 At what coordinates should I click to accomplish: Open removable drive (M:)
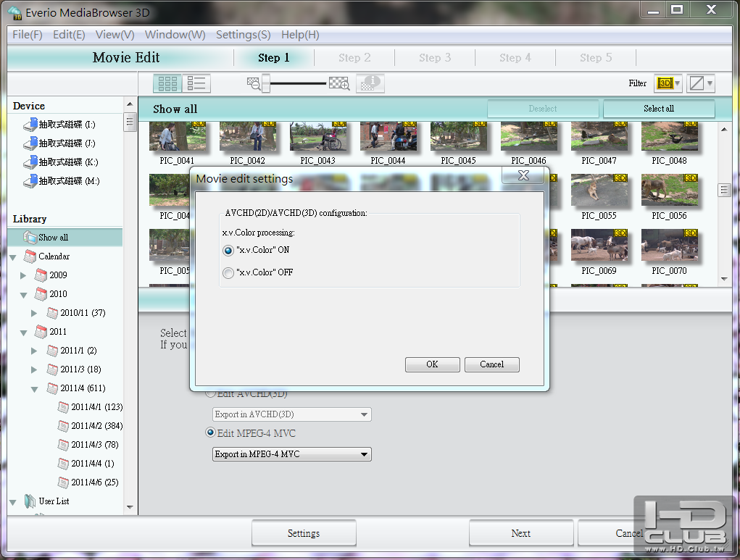click(x=62, y=181)
